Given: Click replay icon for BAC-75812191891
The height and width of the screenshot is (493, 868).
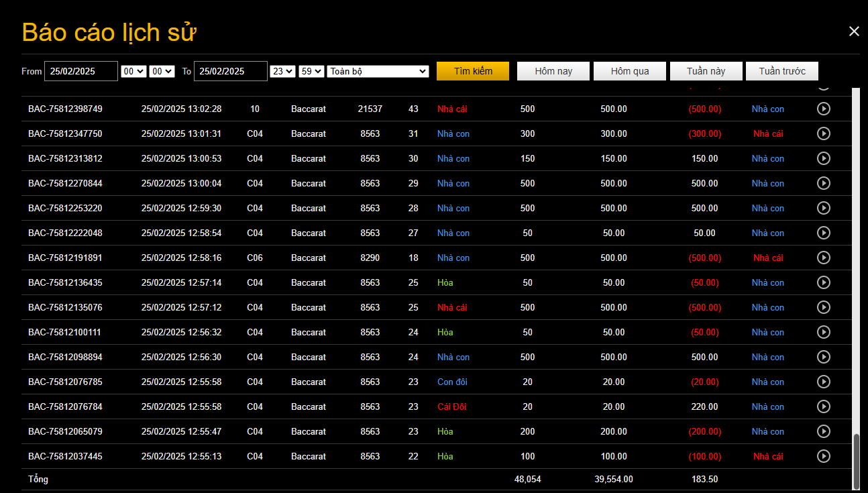Looking at the screenshot, I should point(823,258).
